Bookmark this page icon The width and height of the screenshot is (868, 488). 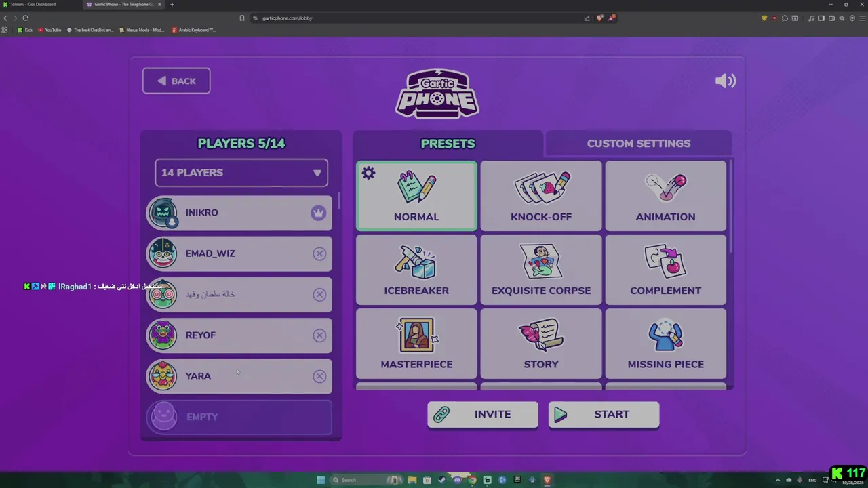pos(242,18)
